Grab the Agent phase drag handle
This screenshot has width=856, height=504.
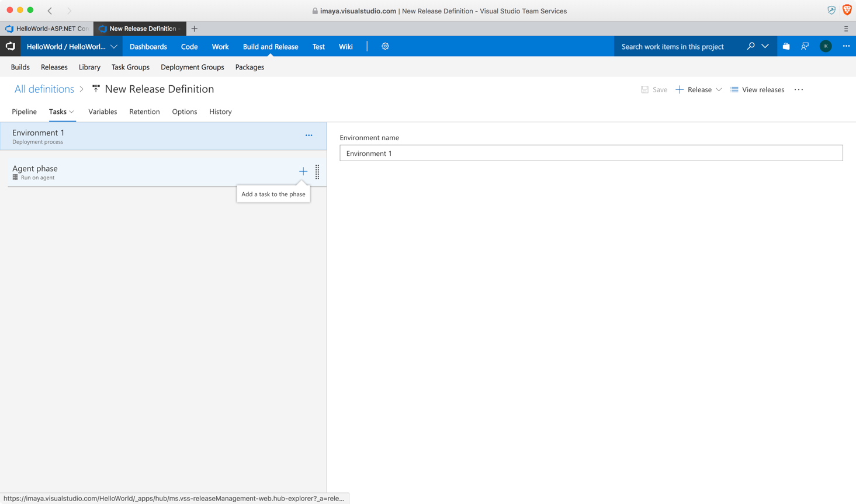(317, 172)
